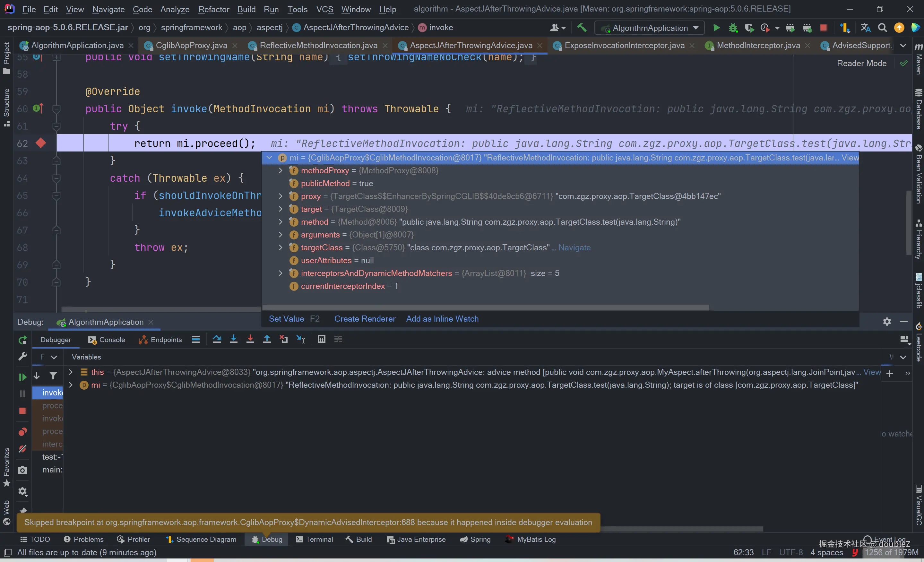Toggle Reader Mode in the editor
Viewport: 924px width, 562px height.
(x=861, y=63)
